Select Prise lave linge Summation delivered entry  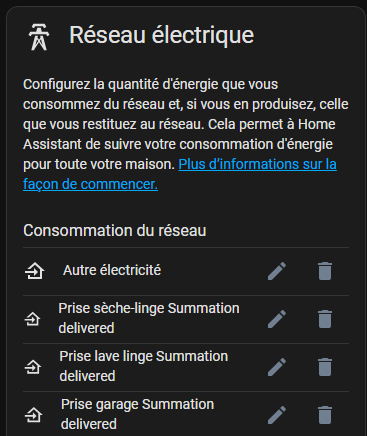click(144, 366)
